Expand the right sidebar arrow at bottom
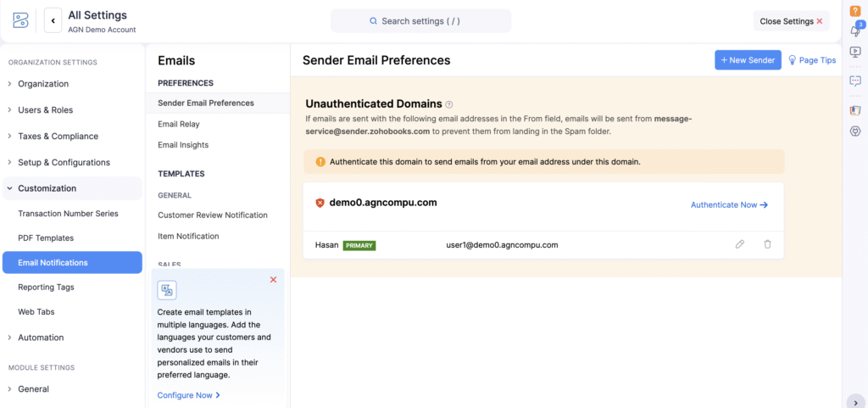 pos(854,402)
